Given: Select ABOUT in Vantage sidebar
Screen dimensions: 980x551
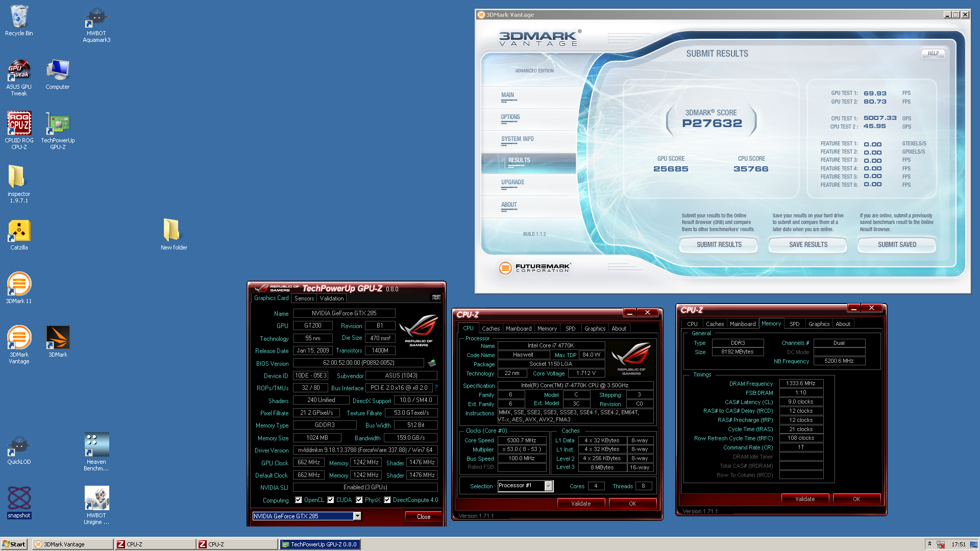Looking at the screenshot, I should point(529,207).
